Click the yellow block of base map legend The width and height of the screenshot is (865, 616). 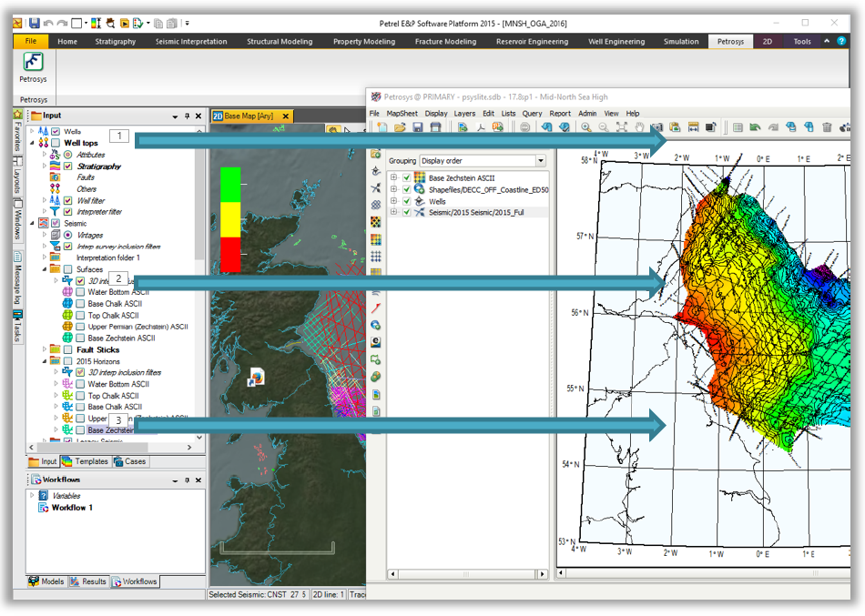point(230,219)
